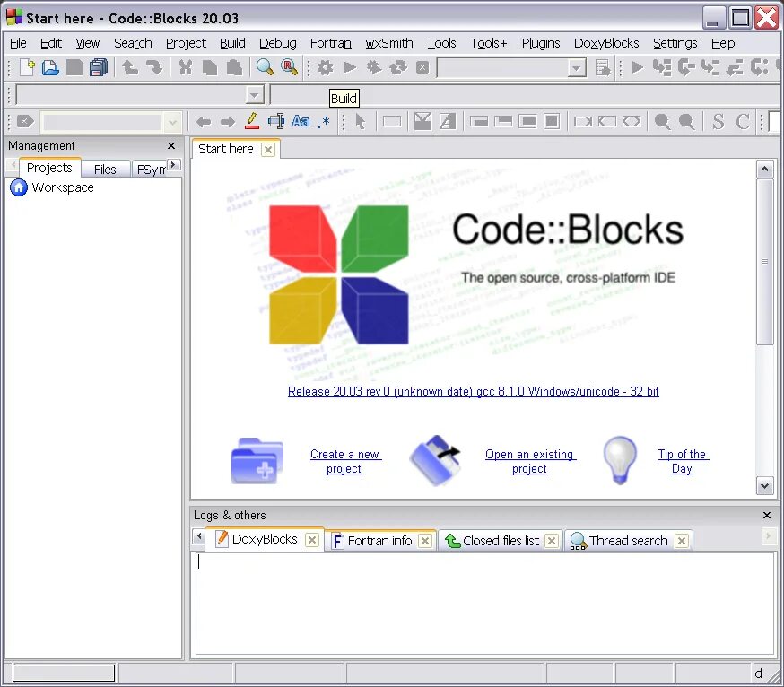This screenshot has width=784, height=687.
Task: Click the create new project folder icon
Action: tap(257, 460)
